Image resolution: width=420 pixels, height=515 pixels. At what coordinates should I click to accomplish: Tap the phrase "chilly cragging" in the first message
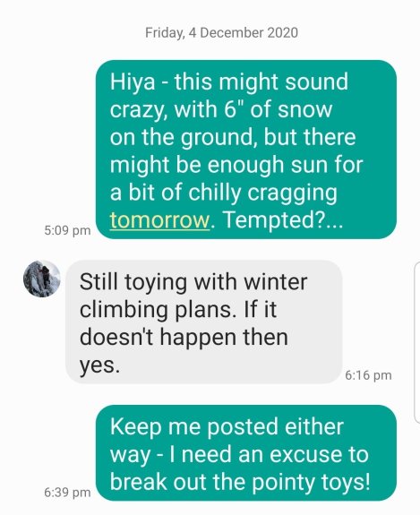coord(262,193)
